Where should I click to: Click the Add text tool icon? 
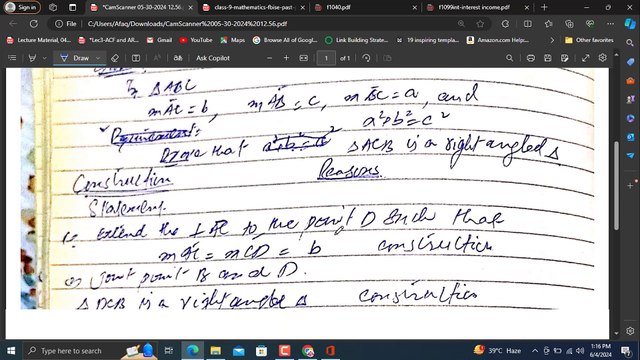136,58
